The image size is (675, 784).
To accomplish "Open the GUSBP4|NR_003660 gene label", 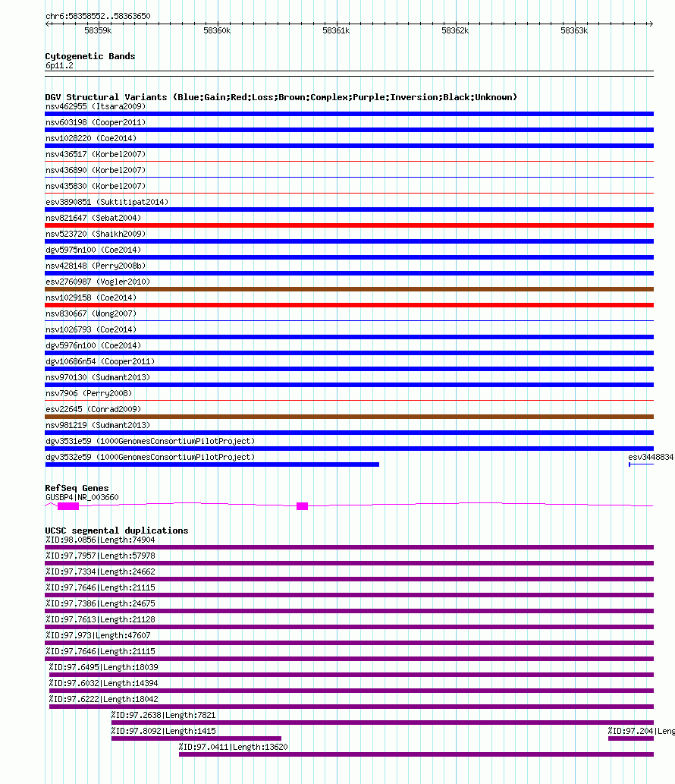I will pyautogui.click(x=82, y=498).
